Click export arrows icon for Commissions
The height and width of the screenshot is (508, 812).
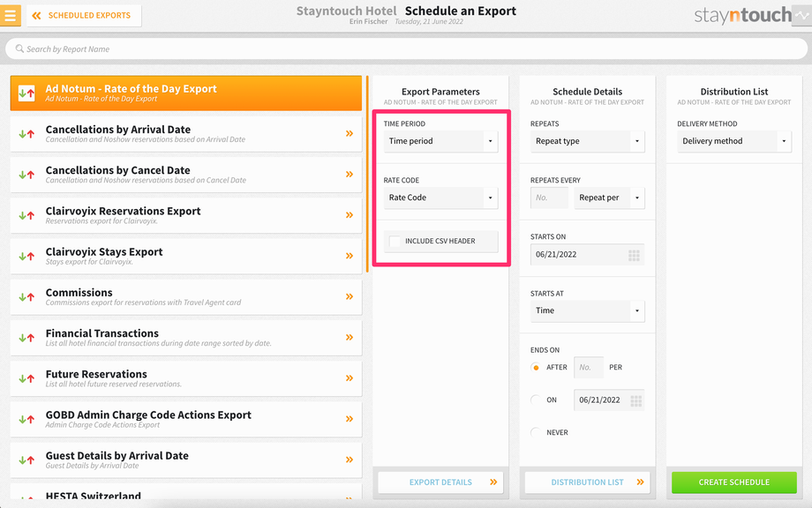click(x=26, y=297)
